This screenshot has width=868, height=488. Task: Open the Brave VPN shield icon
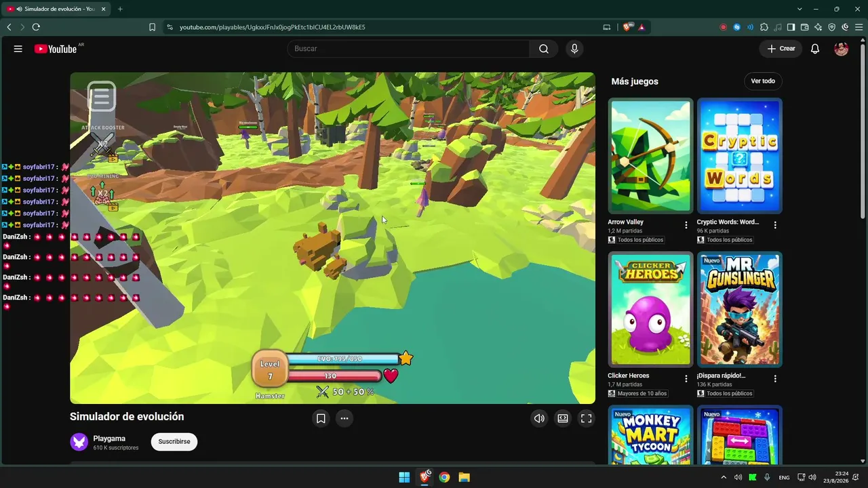pos(832,27)
